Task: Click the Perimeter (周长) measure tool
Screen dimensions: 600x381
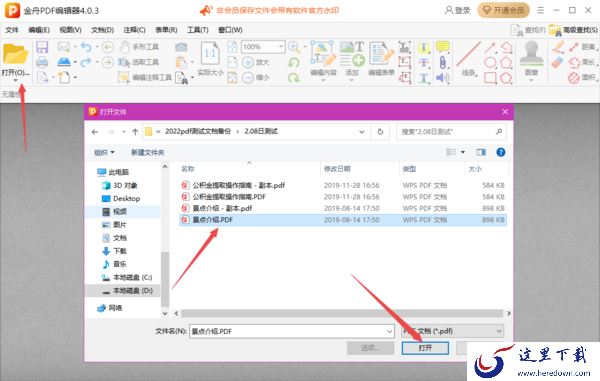Action: point(583,62)
